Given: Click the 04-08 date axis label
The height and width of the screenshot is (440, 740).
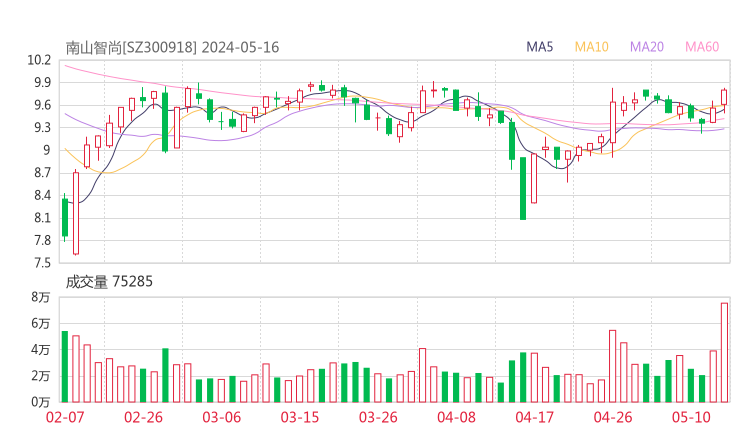Looking at the screenshot, I should pos(456,417).
